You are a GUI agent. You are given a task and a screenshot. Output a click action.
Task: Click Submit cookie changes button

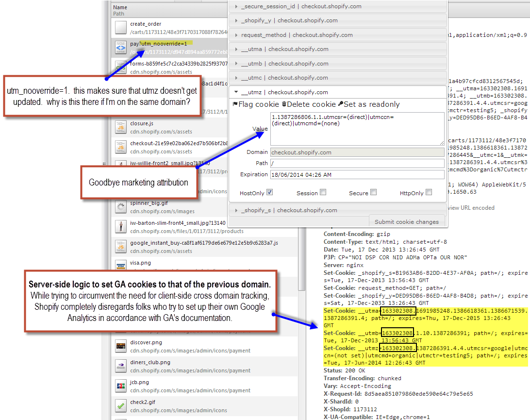[407, 221]
